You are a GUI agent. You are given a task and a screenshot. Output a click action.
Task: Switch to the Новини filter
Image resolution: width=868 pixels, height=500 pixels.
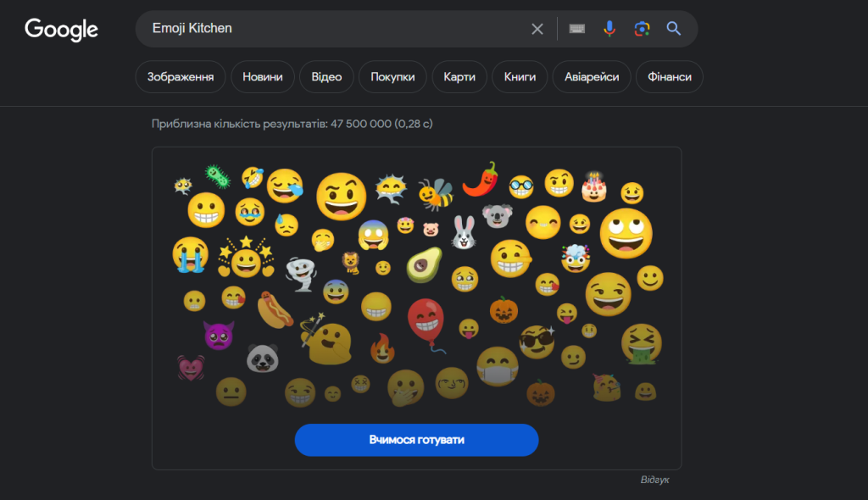point(263,77)
